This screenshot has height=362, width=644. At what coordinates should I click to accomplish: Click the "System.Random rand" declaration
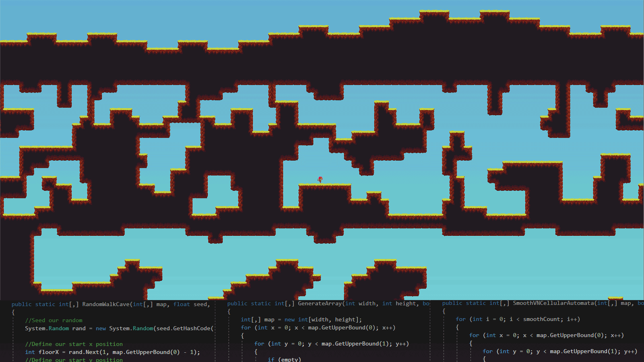click(55, 329)
